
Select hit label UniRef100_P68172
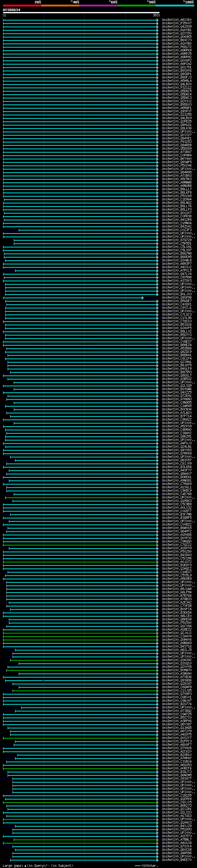click(177, 47)
